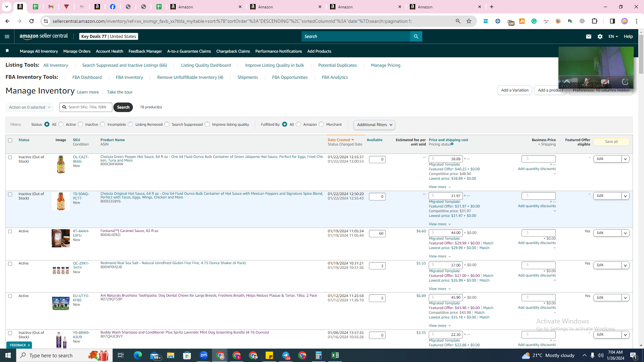This screenshot has width=644, height=362.
Task: Open Excel from the taskbar
Action: (x=335, y=355)
